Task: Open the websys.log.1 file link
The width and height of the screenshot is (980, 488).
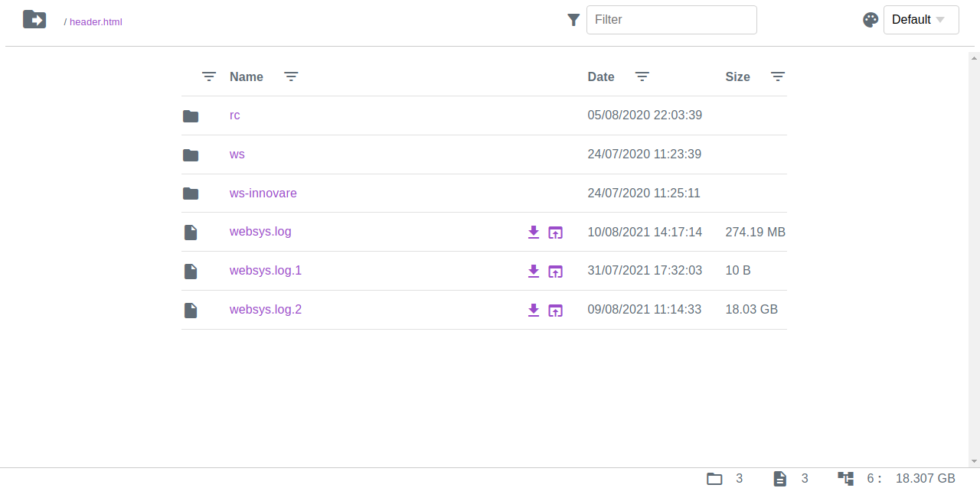Action: [x=266, y=271]
